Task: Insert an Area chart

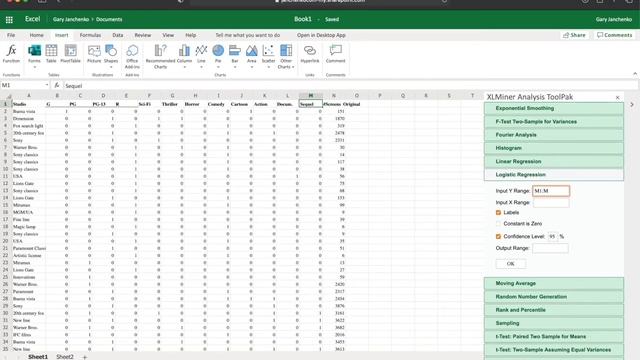Action: tap(251, 56)
